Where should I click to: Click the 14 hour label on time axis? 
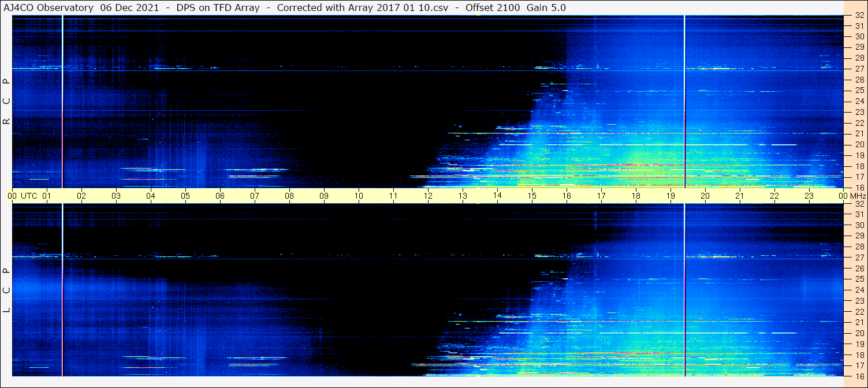pos(497,196)
